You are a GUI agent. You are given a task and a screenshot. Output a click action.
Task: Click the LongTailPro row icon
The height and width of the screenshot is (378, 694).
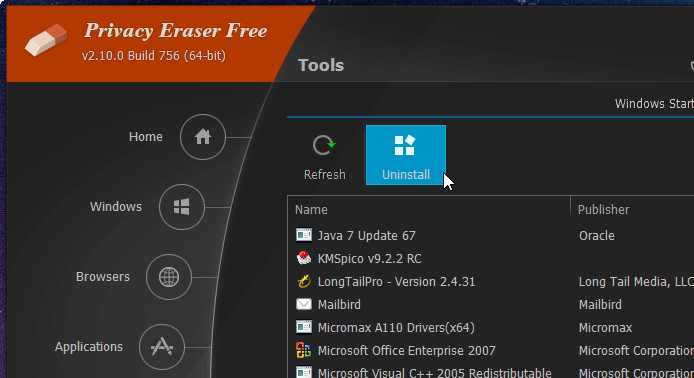(304, 281)
